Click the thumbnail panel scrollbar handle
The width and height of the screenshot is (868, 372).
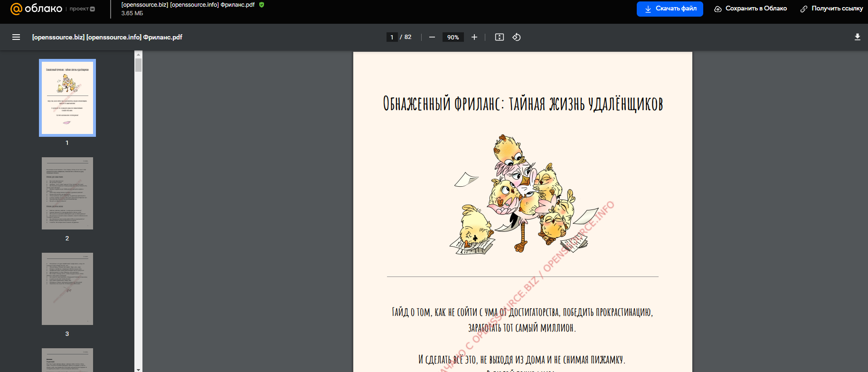coord(138,65)
